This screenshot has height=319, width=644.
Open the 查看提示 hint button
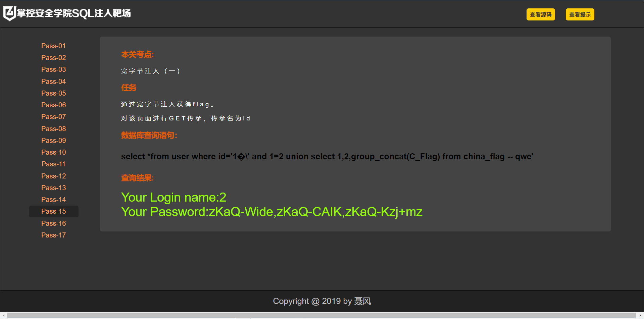point(580,14)
